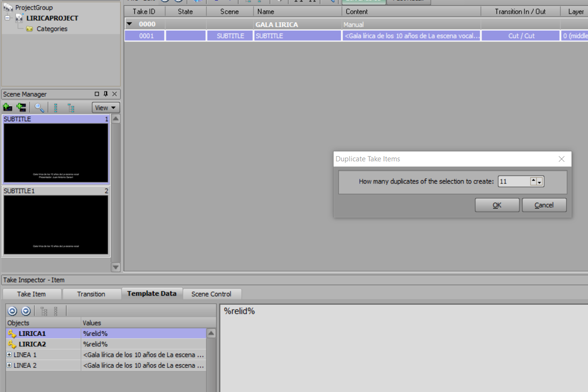The image size is (588, 392).
Task: Click the 0 (middle) layer cell
Action: [574, 35]
